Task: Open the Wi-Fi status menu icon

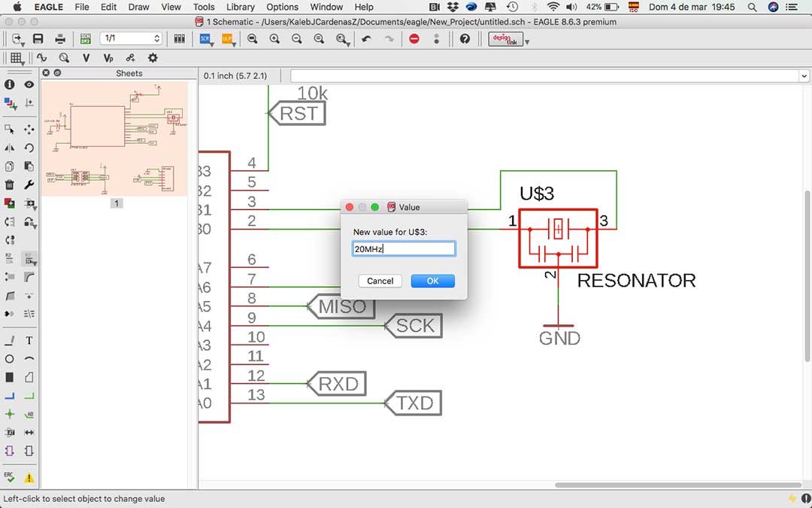Action: 553,8
